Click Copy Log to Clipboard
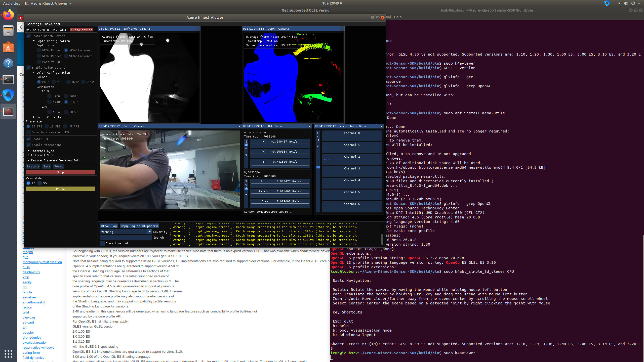Image resolution: width=644 pixels, height=362 pixels. 139,226
